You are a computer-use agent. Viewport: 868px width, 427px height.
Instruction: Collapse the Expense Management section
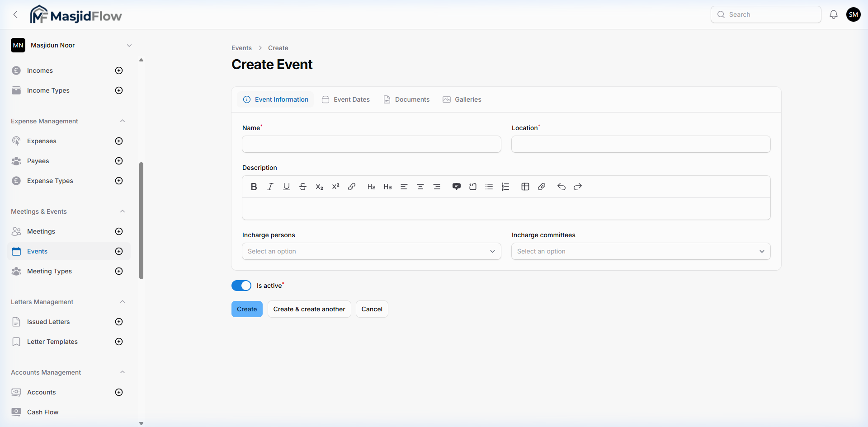click(123, 121)
